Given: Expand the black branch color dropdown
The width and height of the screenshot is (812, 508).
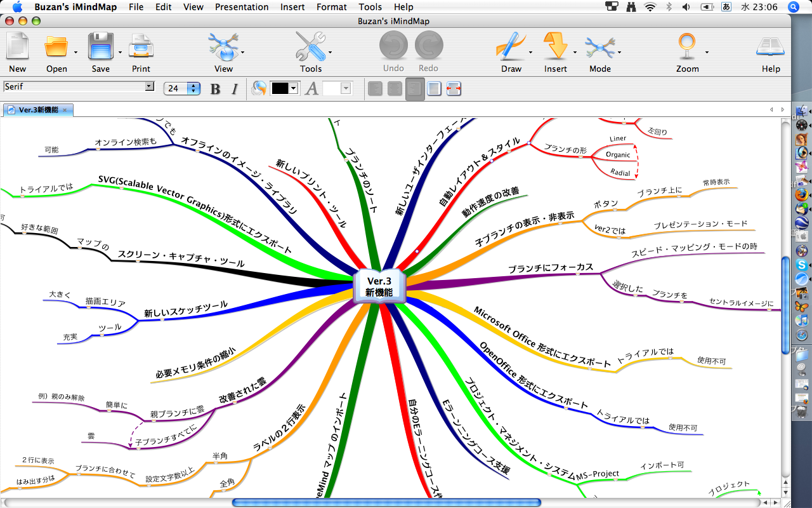Looking at the screenshot, I should coord(294,89).
